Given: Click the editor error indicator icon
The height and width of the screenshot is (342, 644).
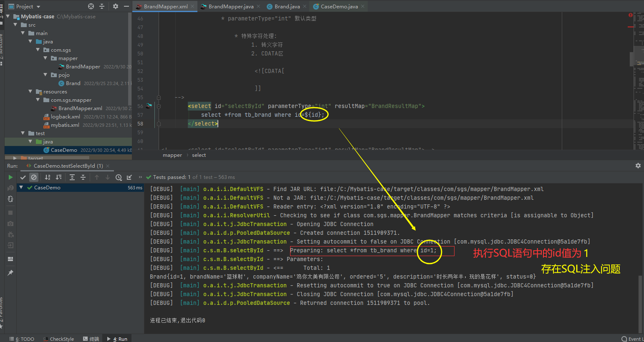Looking at the screenshot, I should click(630, 15).
